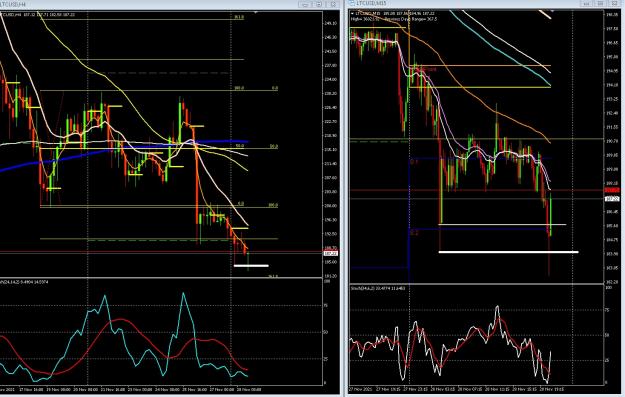Click the chart shift triangle in H4 chart
This screenshot has width=625, height=397.
(256, 12)
